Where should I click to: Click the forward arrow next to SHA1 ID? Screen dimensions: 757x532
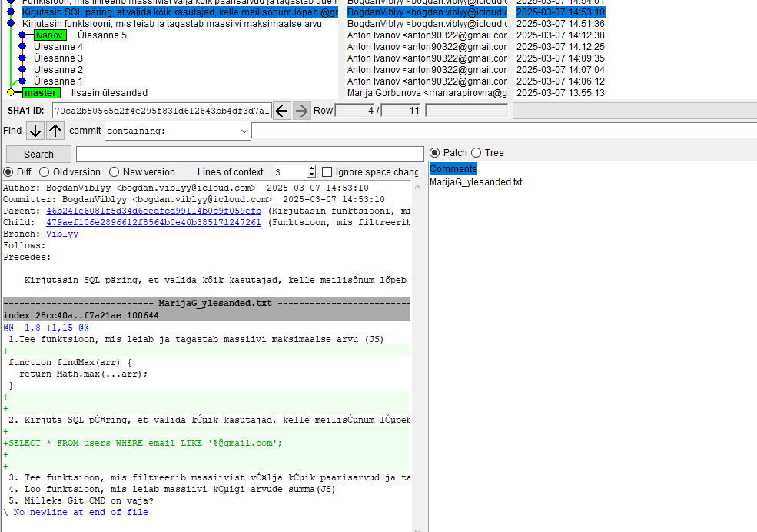pyautogui.click(x=302, y=111)
